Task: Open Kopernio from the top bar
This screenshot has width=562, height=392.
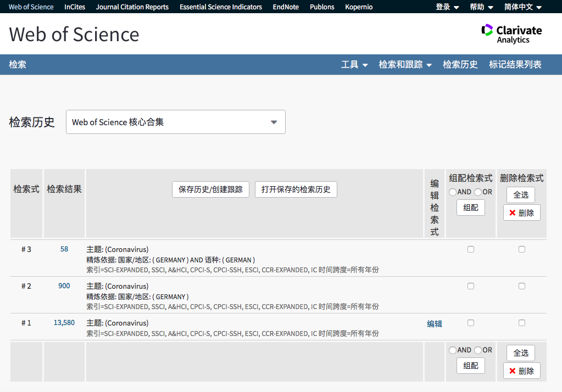Action: click(359, 7)
